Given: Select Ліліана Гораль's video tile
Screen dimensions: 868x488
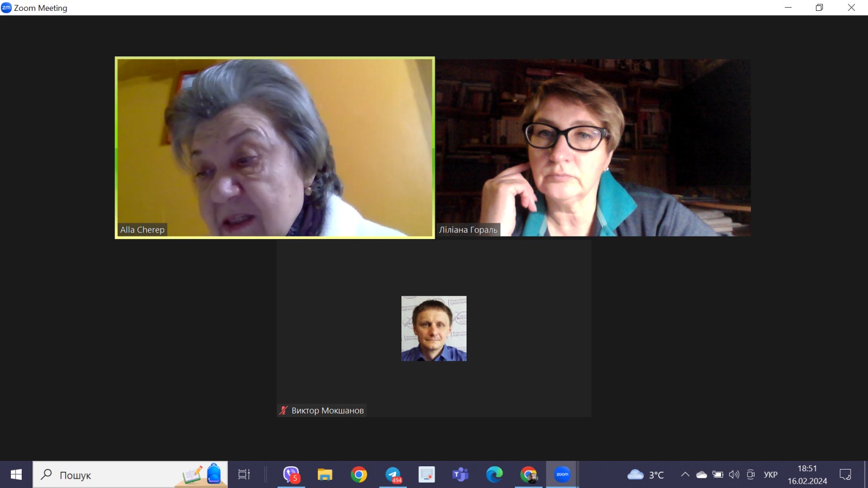Looking at the screenshot, I should (x=593, y=147).
